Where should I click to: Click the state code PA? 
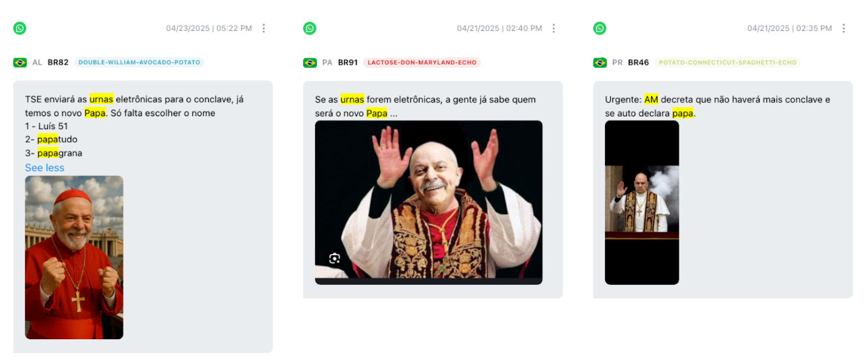click(x=327, y=62)
